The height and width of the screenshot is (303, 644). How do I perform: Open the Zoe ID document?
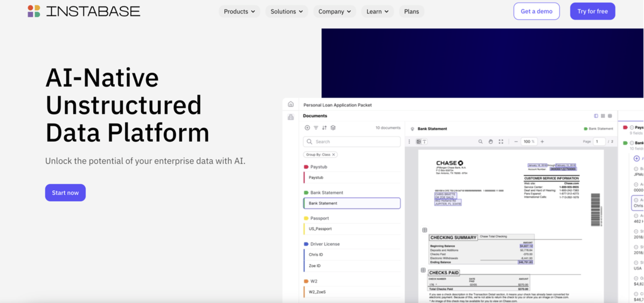coord(352,266)
